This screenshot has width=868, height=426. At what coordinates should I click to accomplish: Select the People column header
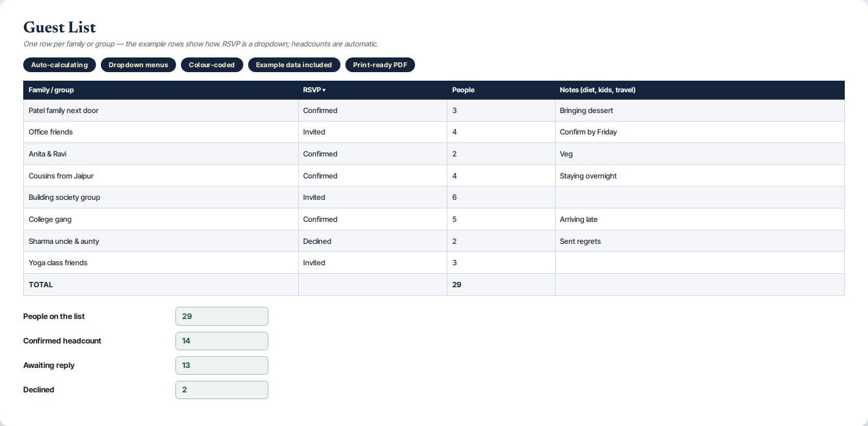[501, 90]
